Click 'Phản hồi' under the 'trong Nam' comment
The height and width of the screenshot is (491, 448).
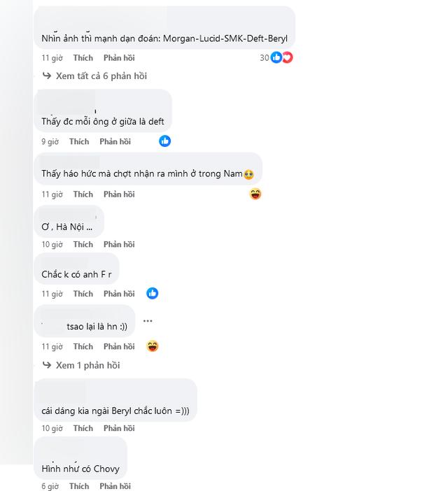(x=119, y=194)
